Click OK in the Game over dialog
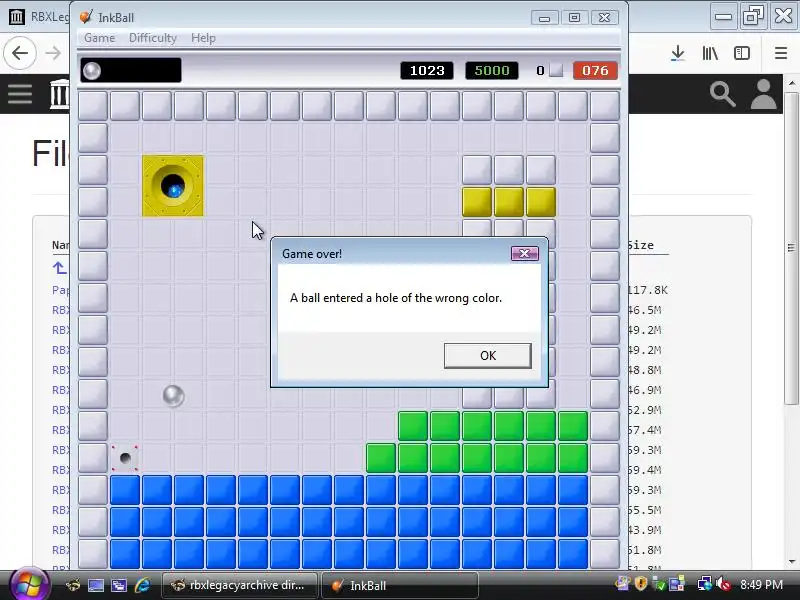This screenshot has height=600, width=800. click(487, 355)
